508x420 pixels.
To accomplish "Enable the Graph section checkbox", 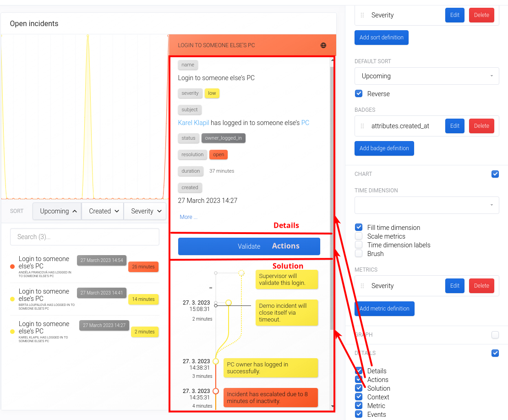I will (495, 335).
